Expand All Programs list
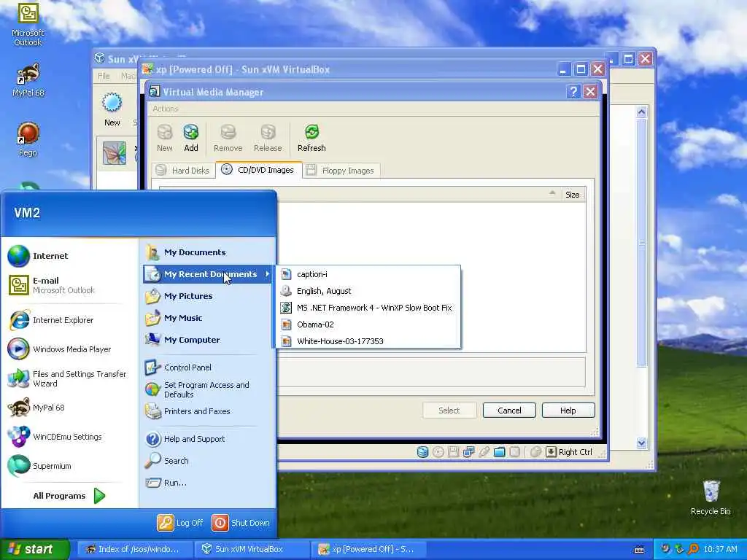 click(x=69, y=496)
